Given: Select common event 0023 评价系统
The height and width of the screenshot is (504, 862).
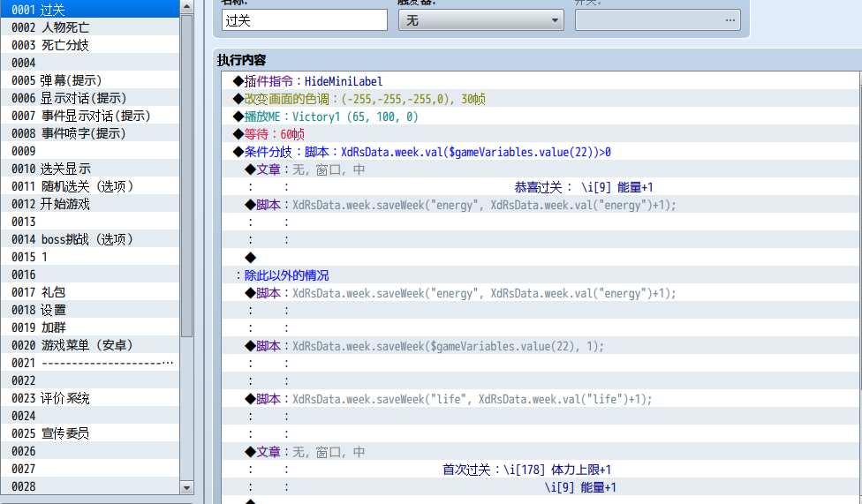Looking at the screenshot, I should pos(90,398).
